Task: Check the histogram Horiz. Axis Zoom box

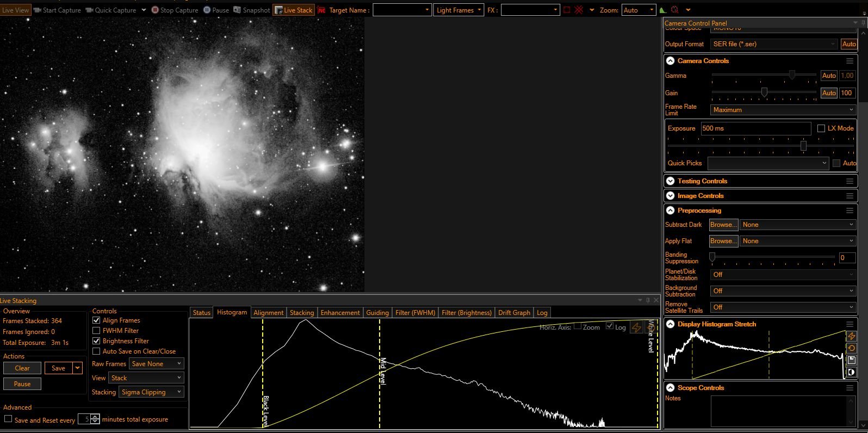Action: pyautogui.click(x=578, y=326)
